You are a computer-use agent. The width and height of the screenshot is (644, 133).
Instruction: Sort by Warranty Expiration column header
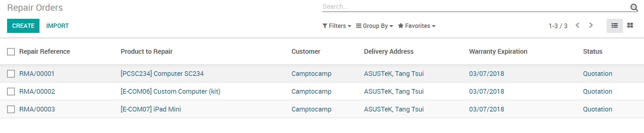click(x=498, y=51)
